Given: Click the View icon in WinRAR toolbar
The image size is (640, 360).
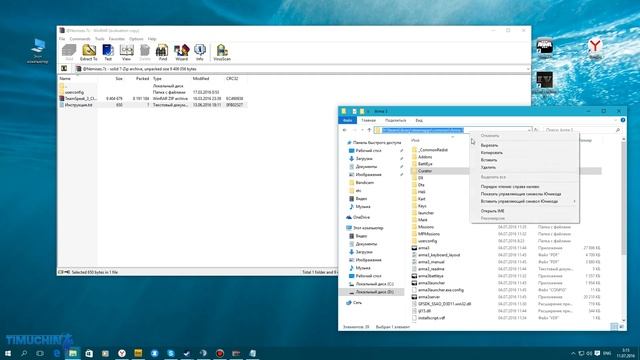Looking at the screenshot, I should pos(127,52).
